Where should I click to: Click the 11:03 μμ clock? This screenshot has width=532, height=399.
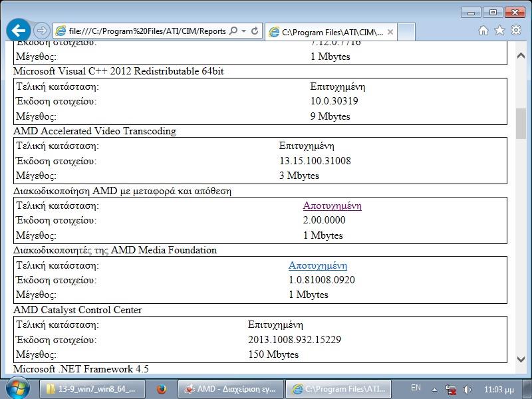click(499, 390)
